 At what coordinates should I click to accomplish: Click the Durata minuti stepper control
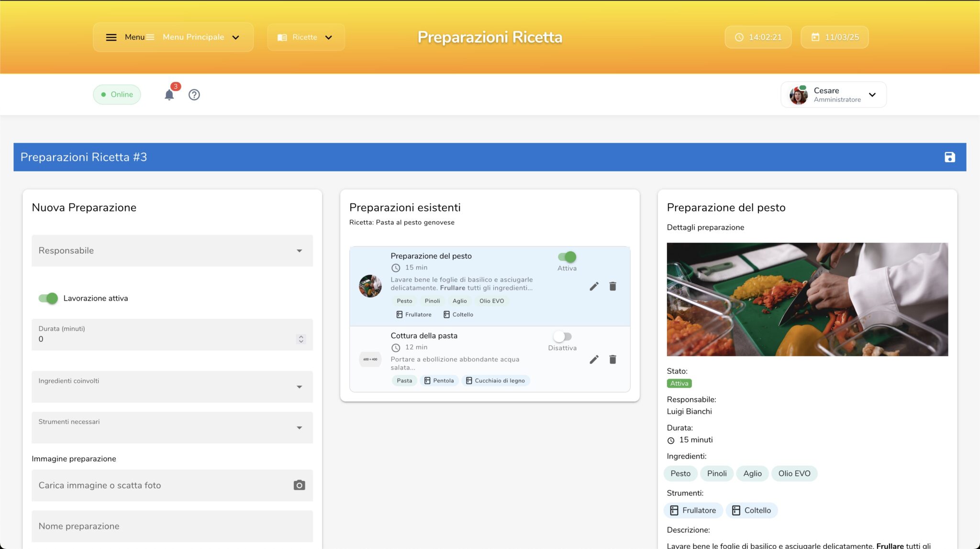click(x=301, y=339)
